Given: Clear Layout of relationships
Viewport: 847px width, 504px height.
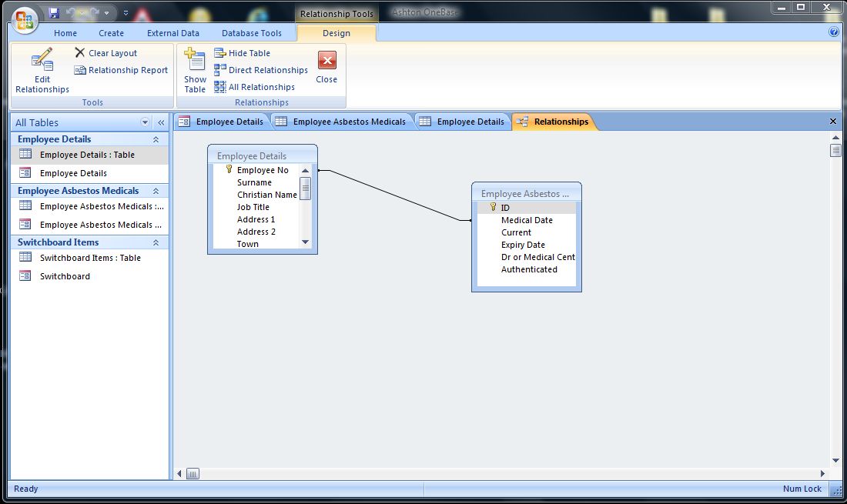Looking at the screenshot, I should [106, 53].
